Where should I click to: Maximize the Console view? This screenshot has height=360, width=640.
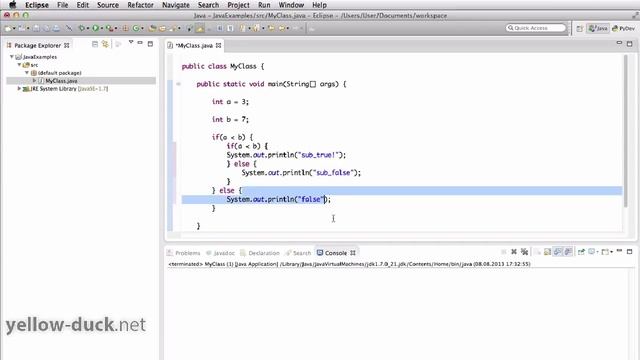click(x=630, y=251)
